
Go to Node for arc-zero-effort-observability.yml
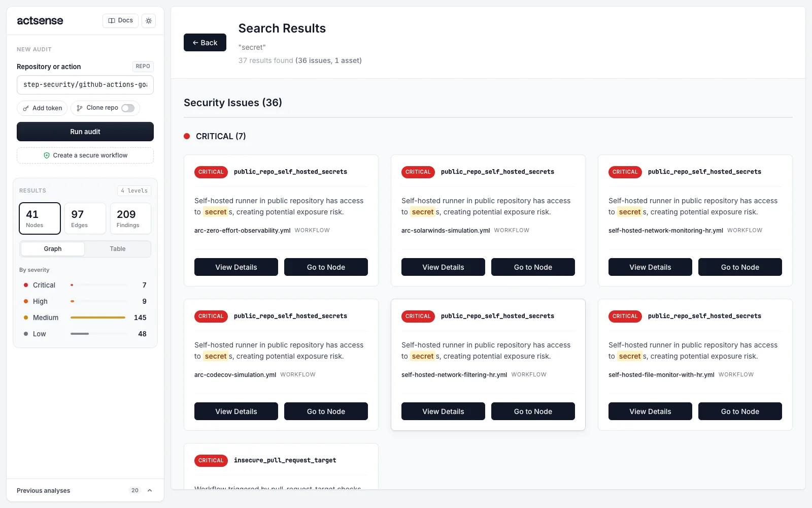point(326,267)
